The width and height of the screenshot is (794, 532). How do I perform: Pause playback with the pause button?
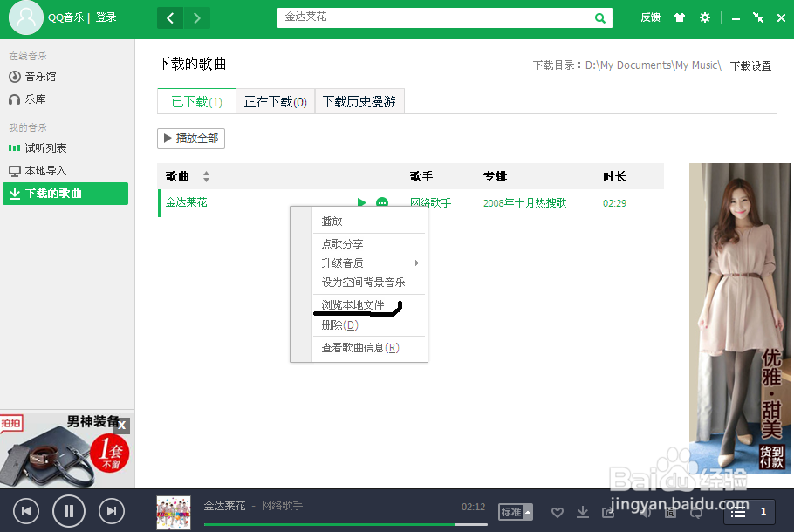[x=68, y=511]
